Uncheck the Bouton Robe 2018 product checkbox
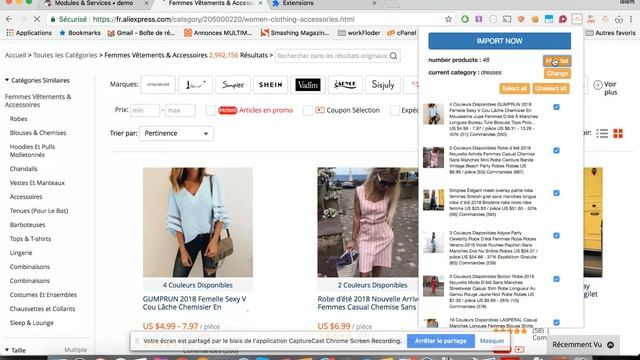640x360 pixels. (x=556, y=279)
